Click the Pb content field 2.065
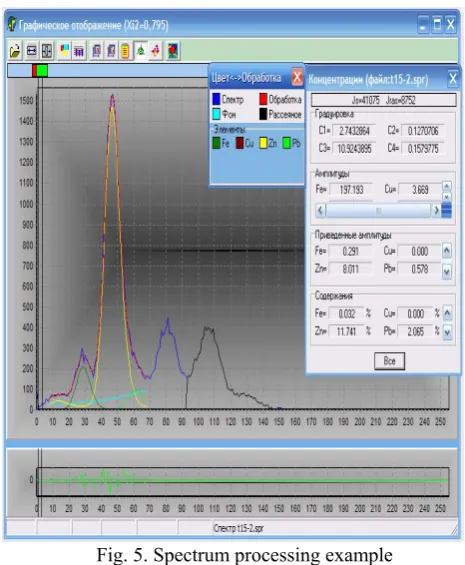This screenshot has width=465, height=565. (x=415, y=331)
